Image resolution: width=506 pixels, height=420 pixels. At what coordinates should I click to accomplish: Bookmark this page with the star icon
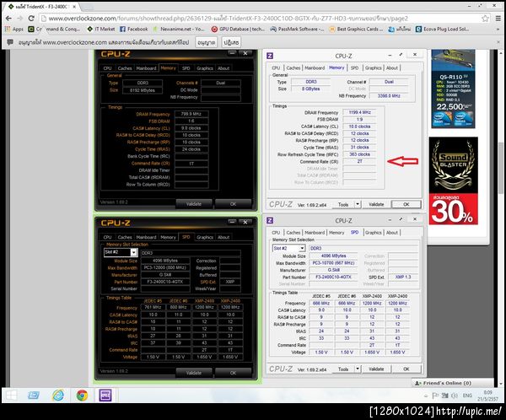485,19
